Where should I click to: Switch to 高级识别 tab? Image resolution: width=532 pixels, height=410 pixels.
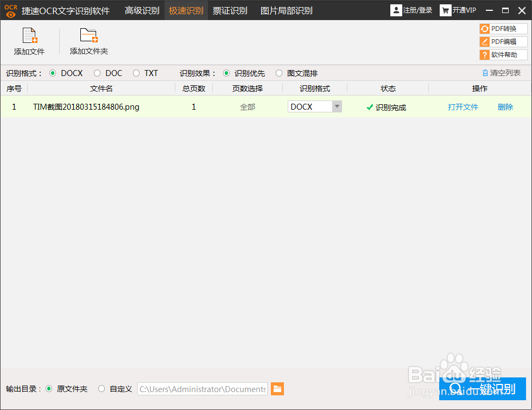(x=142, y=10)
